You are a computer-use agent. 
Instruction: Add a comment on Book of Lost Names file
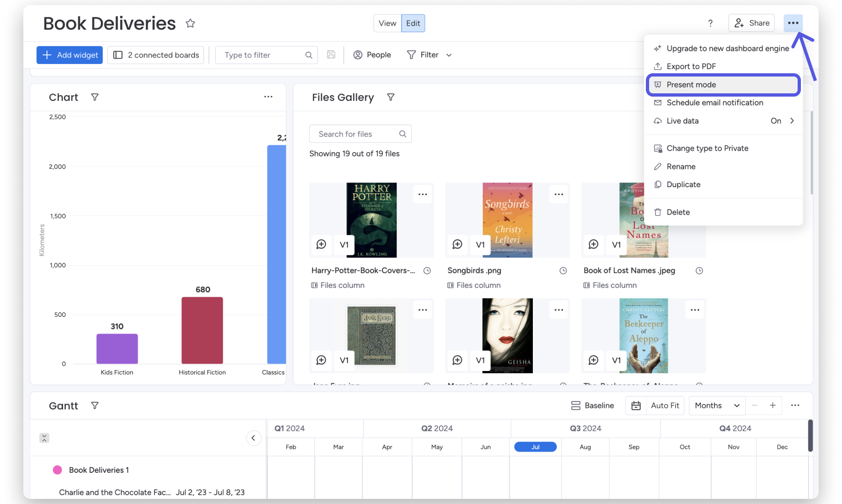tap(594, 244)
